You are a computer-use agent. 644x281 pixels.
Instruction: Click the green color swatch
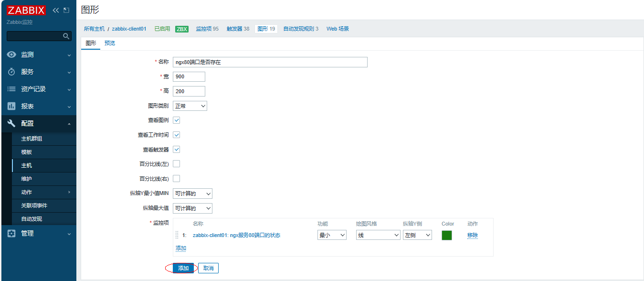point(446,235)
